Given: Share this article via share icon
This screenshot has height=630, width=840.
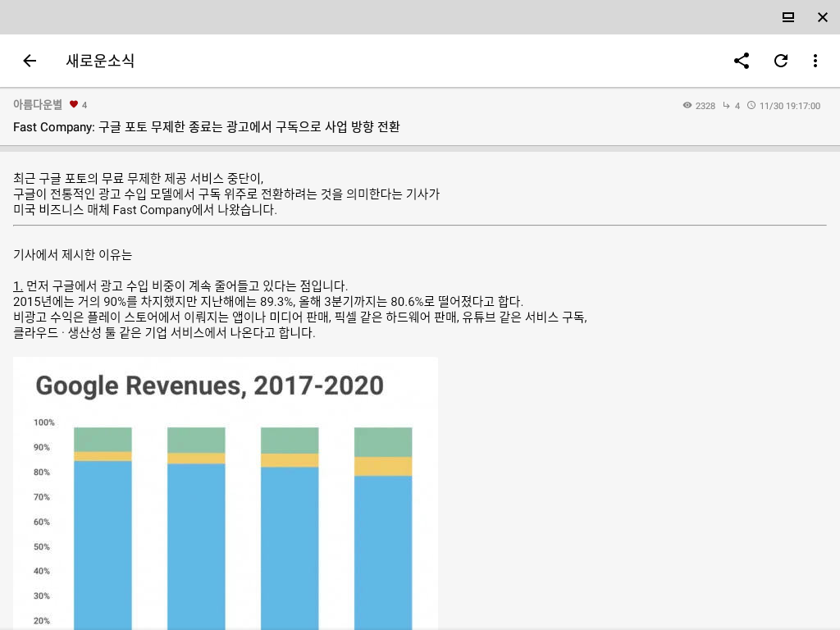Looking at the screenshot, I should 742,61.
